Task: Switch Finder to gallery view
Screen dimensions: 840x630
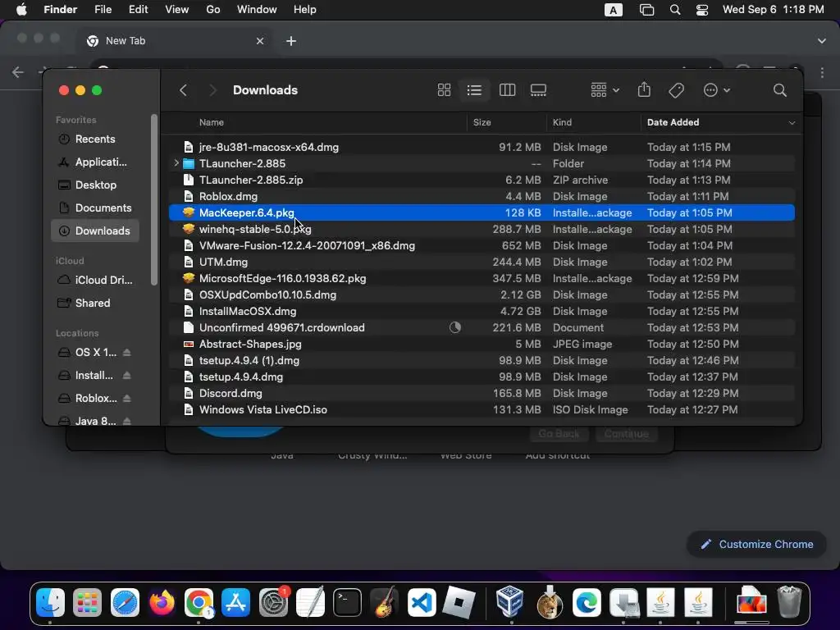Action: [x=538, y=90]
